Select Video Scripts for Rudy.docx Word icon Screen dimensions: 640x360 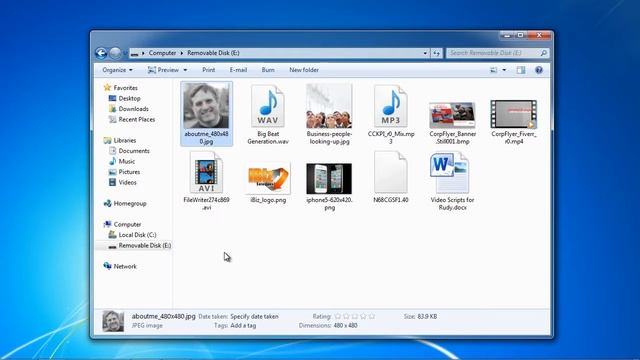449,173
